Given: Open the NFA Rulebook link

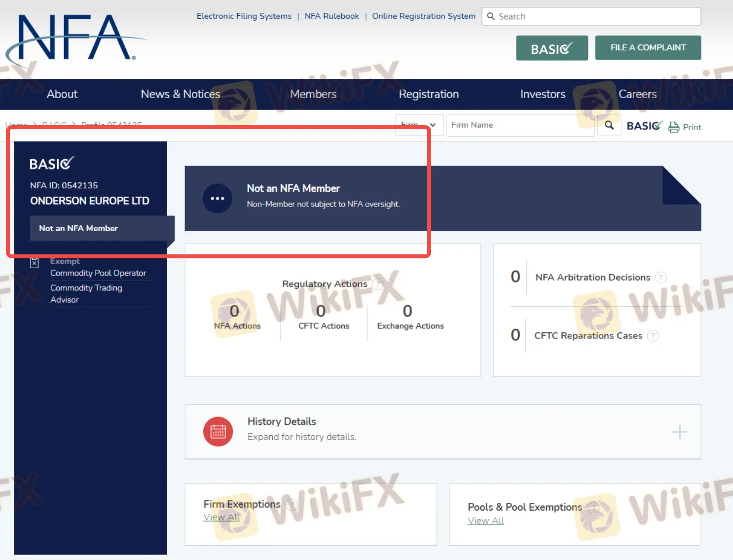Looking at the screenshot, I should [x=332, y=16].
